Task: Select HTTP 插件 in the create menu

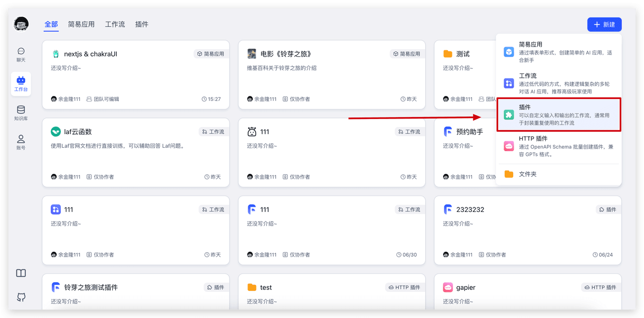Action: (558, 146)
